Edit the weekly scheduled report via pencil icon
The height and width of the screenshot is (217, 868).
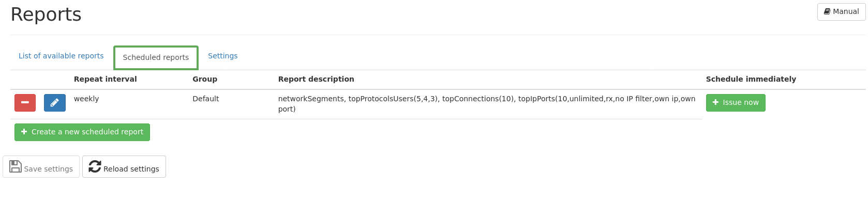click(x=55, y=103)
